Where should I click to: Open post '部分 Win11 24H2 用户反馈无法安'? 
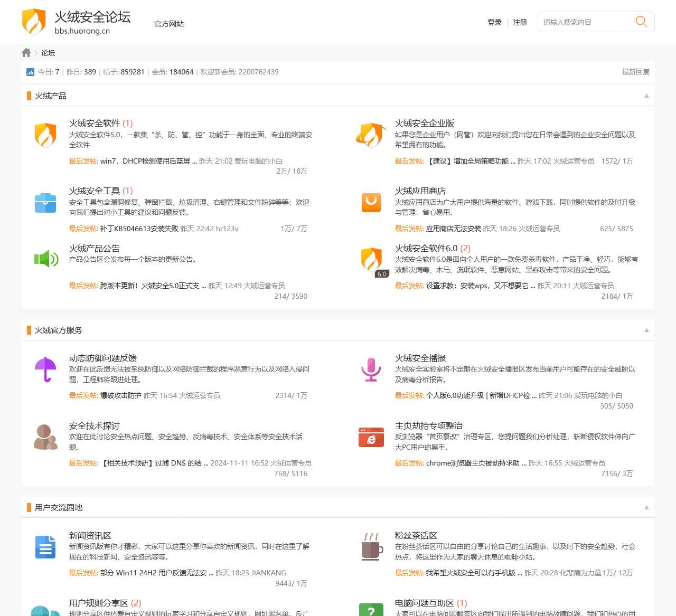point(157,573)
